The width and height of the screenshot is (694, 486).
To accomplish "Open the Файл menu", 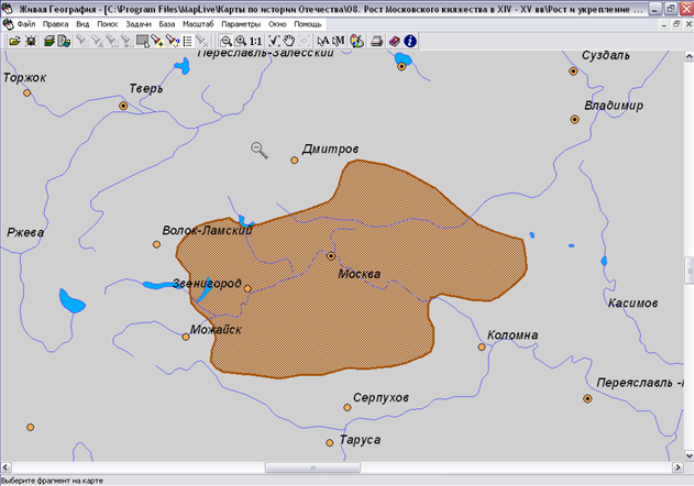I will [26, 22].
